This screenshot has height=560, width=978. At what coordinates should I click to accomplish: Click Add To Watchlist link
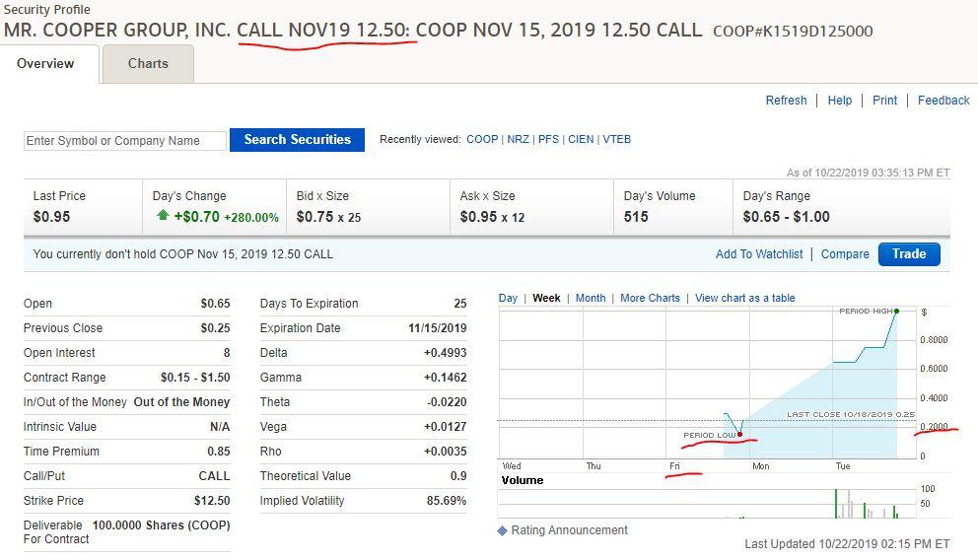[759, 254]
